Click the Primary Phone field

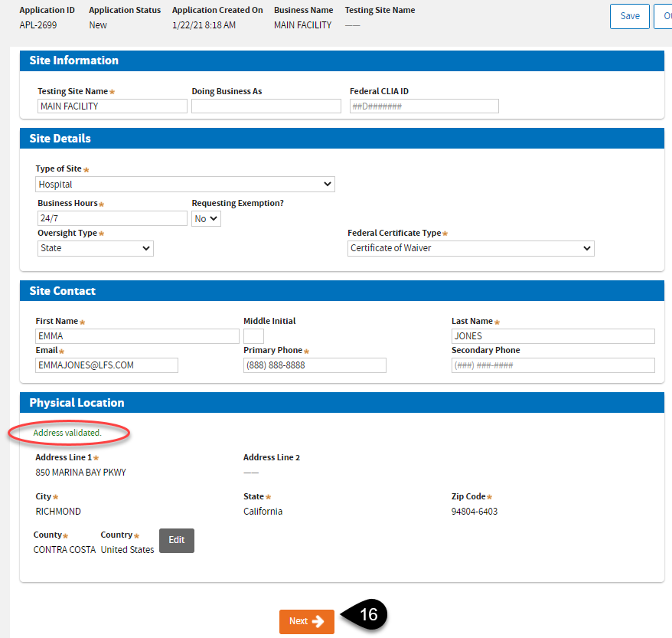click(x=315, y=365)
